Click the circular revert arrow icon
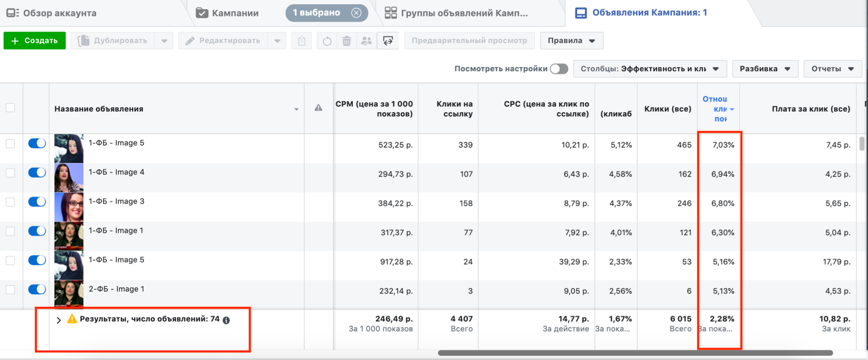 click(x=327, y=41)
